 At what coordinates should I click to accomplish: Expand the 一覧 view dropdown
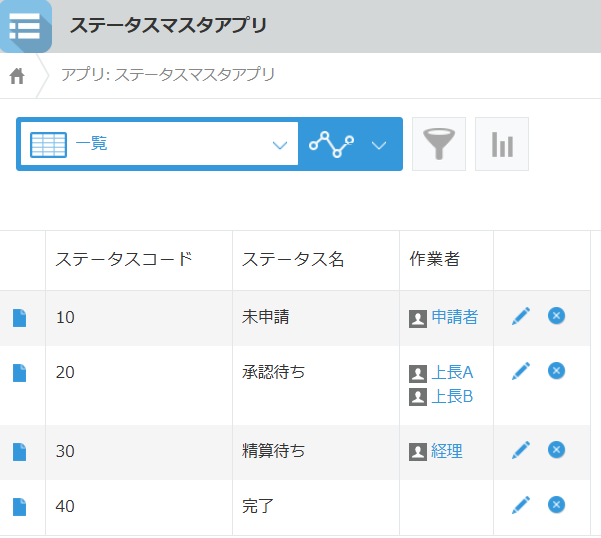coord(279,145)
